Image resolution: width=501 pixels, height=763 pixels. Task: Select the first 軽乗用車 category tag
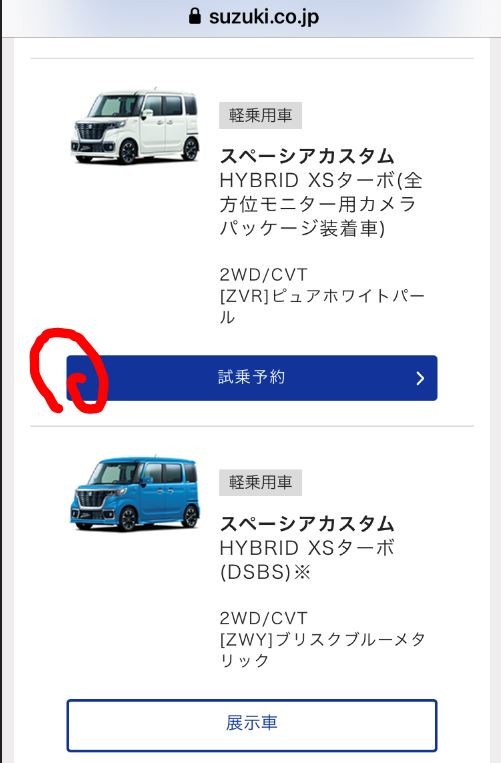point(260,115)
